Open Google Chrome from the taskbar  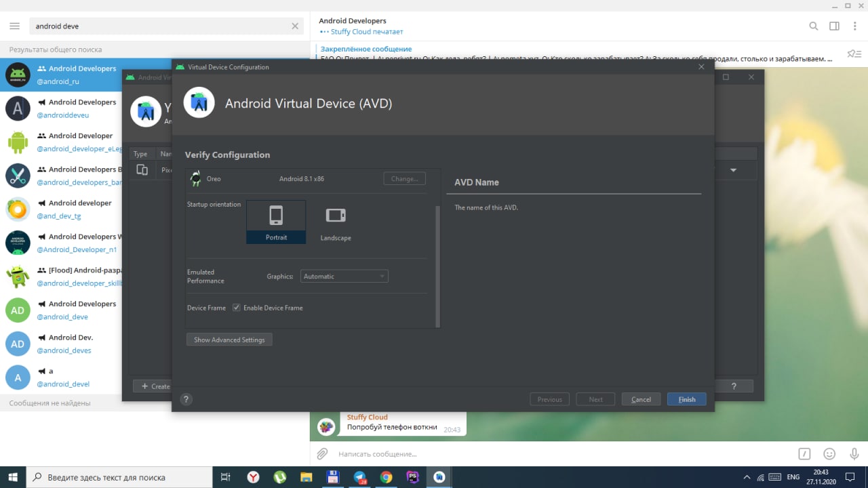(x=386, y=477)
